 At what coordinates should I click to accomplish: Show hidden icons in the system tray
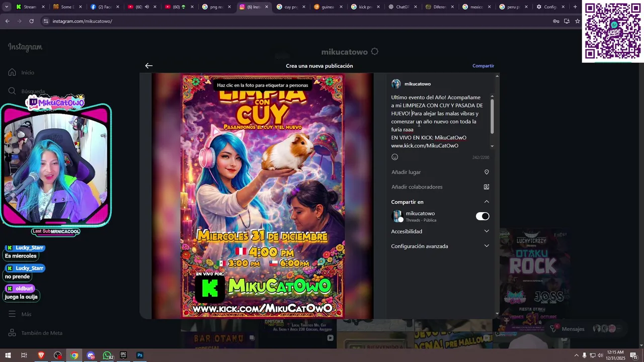point(576,355)
